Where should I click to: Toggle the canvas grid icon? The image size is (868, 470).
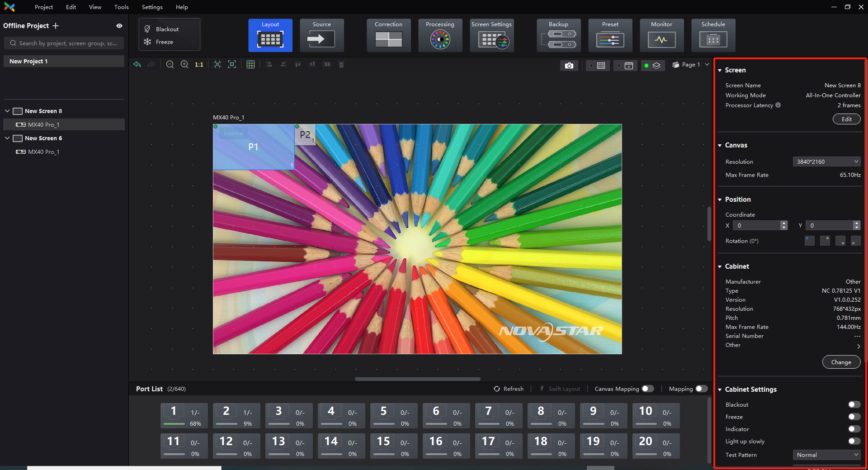pos(250,65)
